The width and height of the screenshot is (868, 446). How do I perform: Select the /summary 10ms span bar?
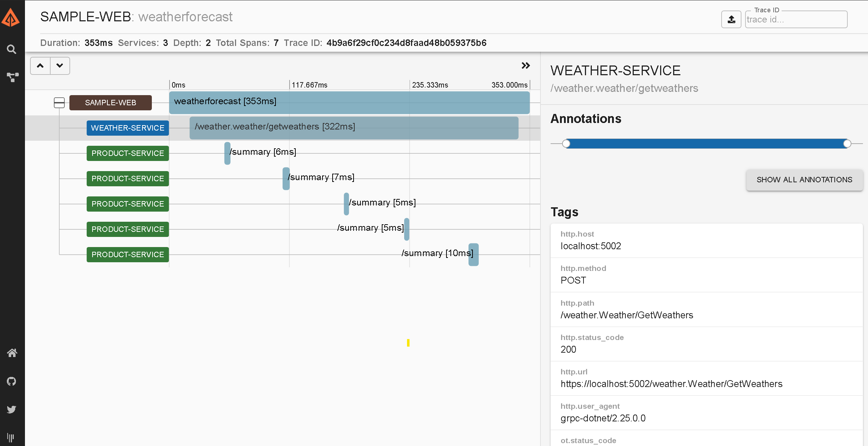473,255
